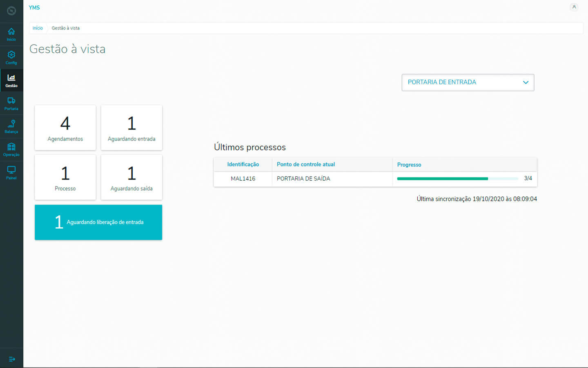Click the dropdown chevron arrow
Screen dimensions: 588x368
(x=526, y=82)
